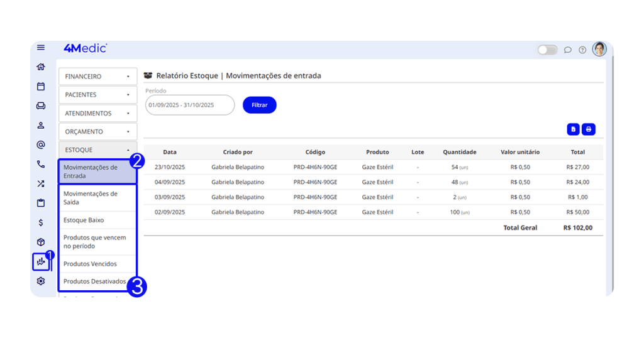Image resolution: width=644 pixels, height=338 pixels.
Task: Open the settings gear icon
Action: point(41,281)
